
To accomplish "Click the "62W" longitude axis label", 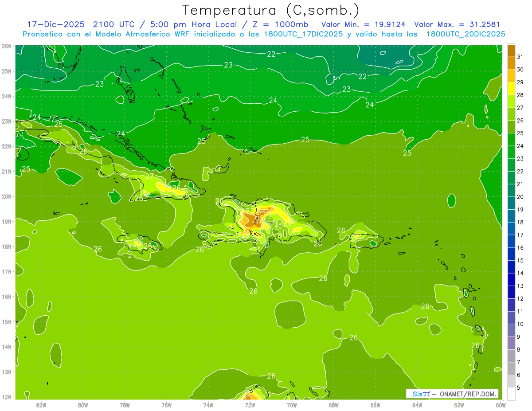I will [459, 405].
